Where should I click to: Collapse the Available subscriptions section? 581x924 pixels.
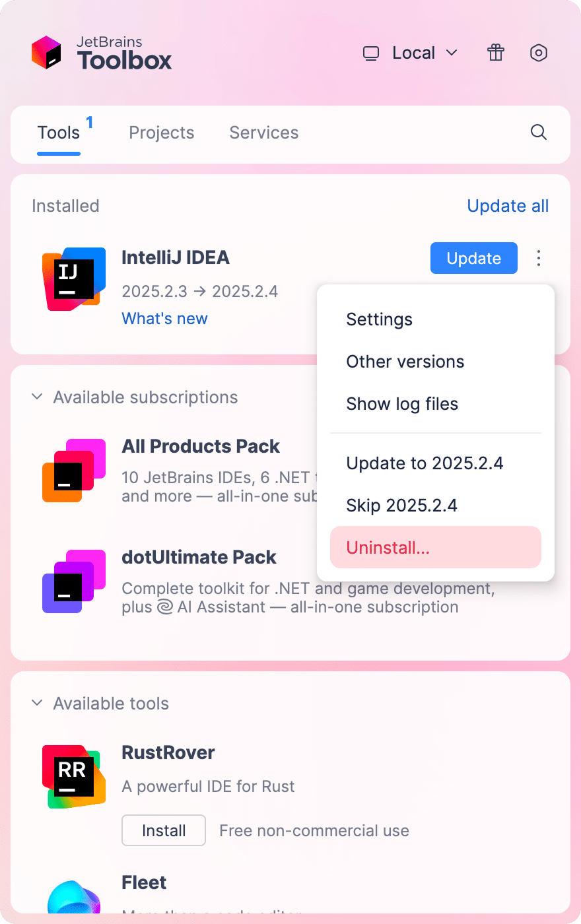click(x=37, y=397)
